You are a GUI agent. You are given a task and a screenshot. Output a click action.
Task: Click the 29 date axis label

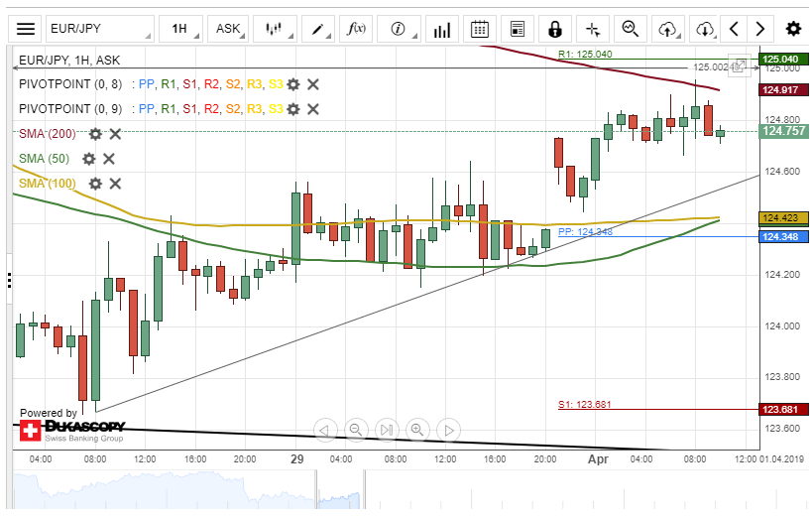click(x=296, y=458)
